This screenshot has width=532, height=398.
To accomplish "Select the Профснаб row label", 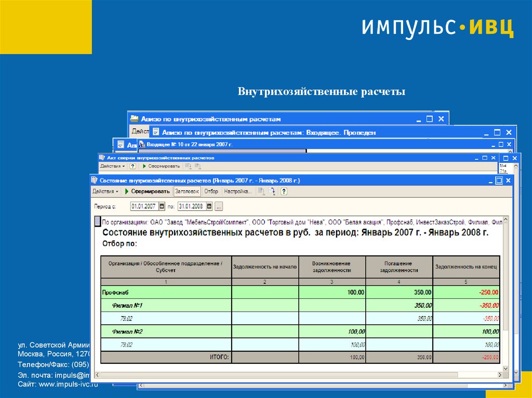I will coord(115,292).
